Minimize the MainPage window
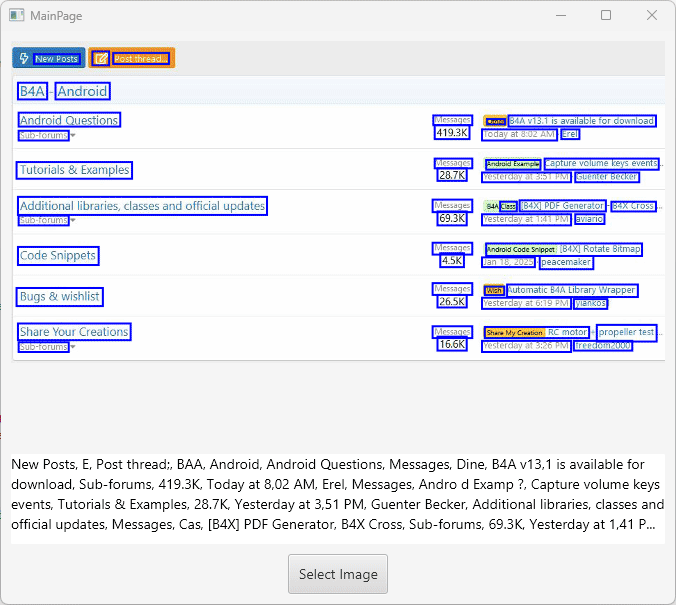This screenshot has height=605, width=676. coord(561,16)
